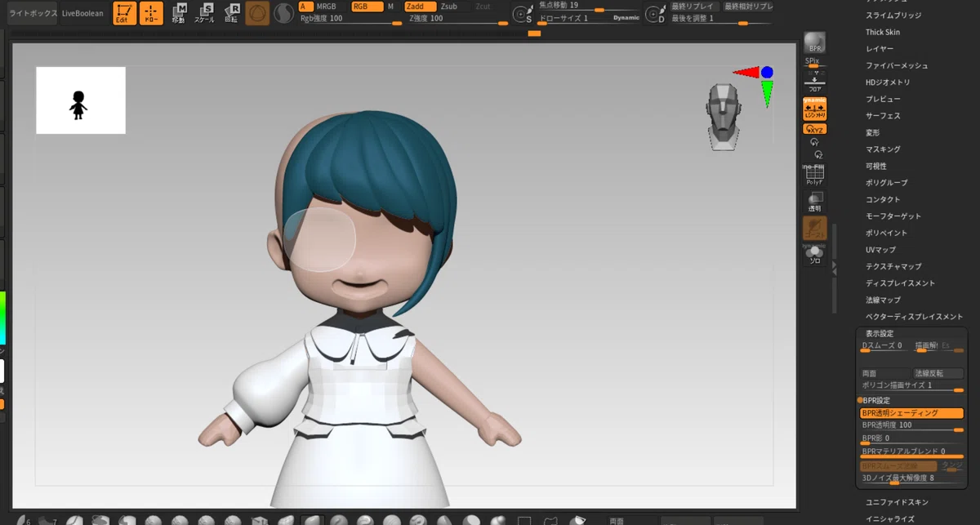Expand マスキング (Masking) submenu

[883, 149]
